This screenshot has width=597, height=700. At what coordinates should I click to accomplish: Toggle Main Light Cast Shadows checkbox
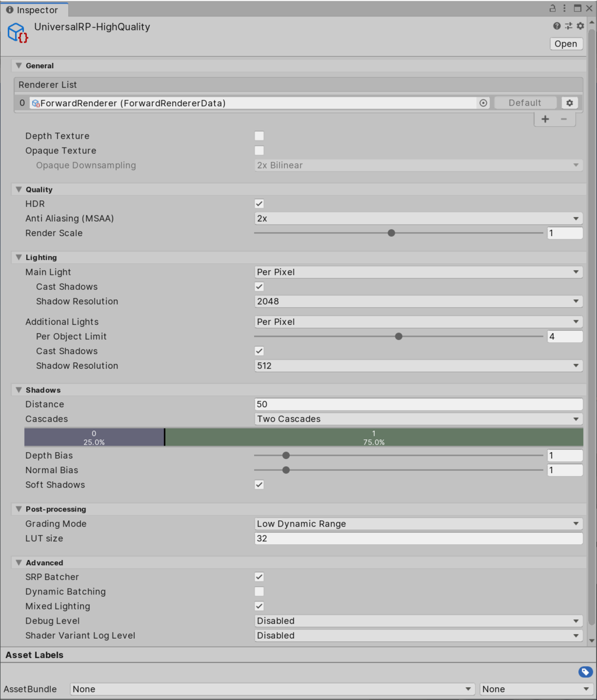(x=259, y=286)
